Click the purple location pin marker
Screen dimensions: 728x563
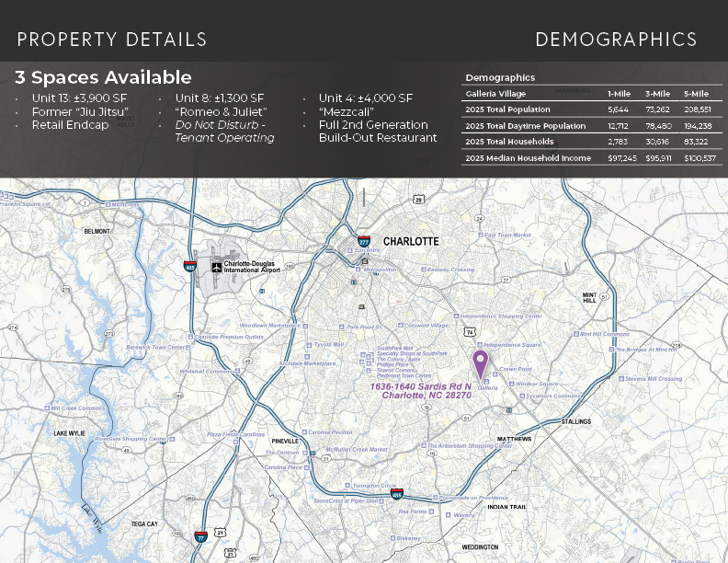pos(480,364)
